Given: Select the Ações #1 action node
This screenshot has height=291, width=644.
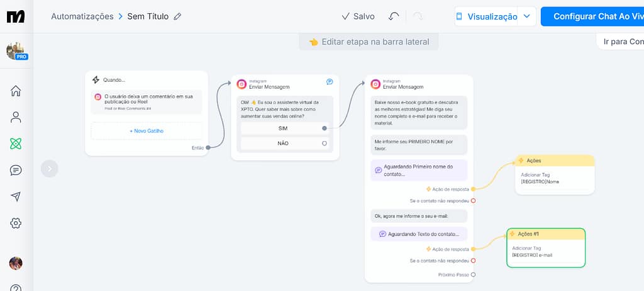Looking at the screenshot, I should click(x=545, y=246).
